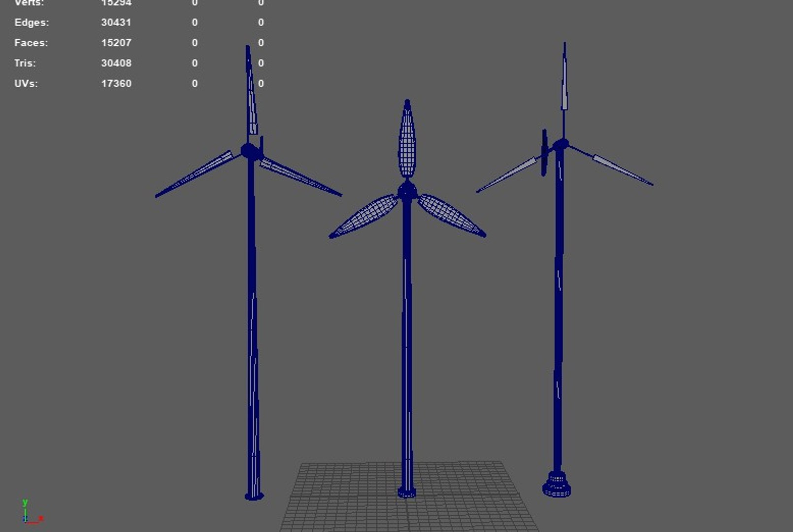Click the Edges count value 30431

(x=116, y=23)
